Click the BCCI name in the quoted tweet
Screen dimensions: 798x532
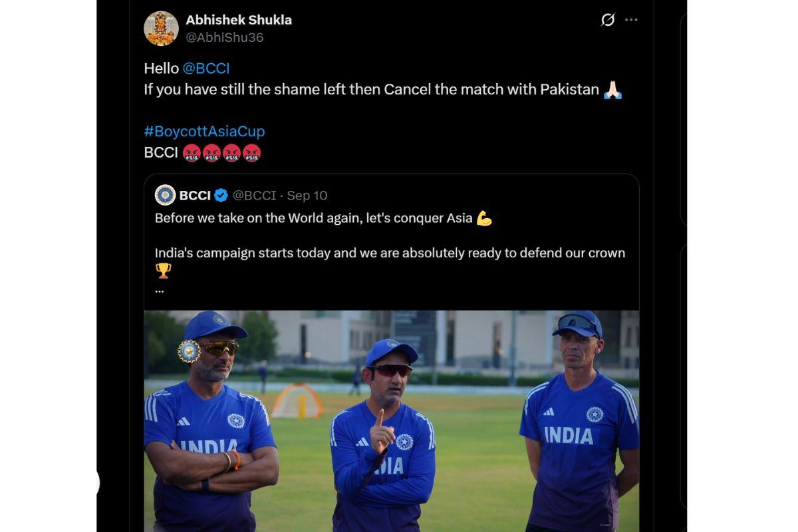pyautogui.click(x=196, y=195)
